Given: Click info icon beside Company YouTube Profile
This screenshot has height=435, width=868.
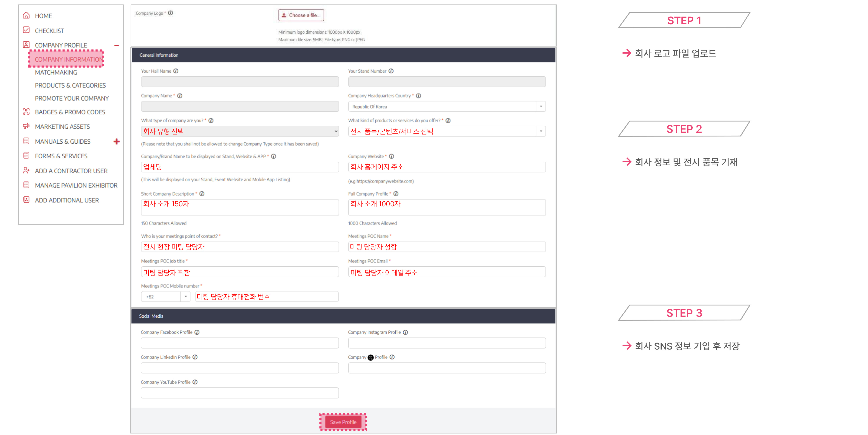Looking at the screenshot, I should pos(195,382).
